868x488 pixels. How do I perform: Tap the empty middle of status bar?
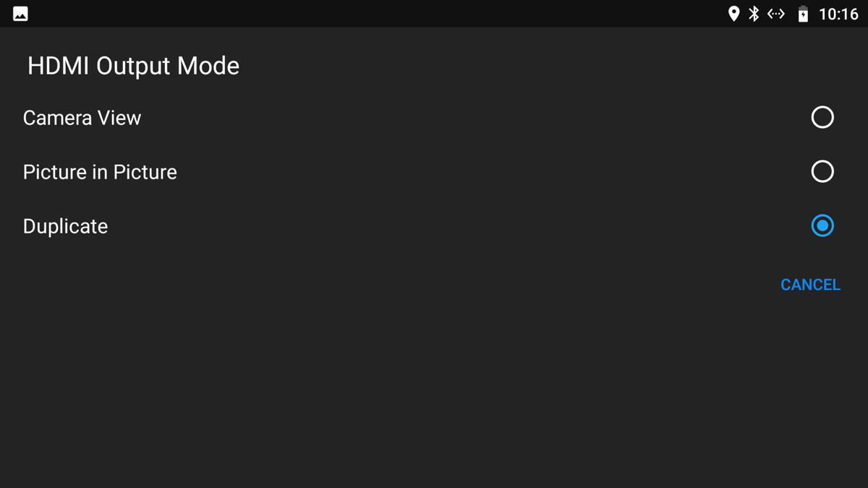click(376, 14)
